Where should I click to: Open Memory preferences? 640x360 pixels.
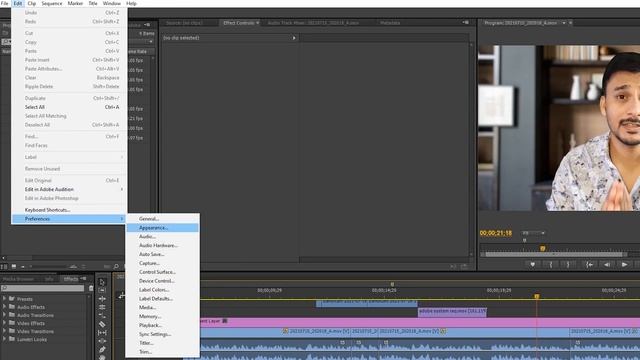163,316
